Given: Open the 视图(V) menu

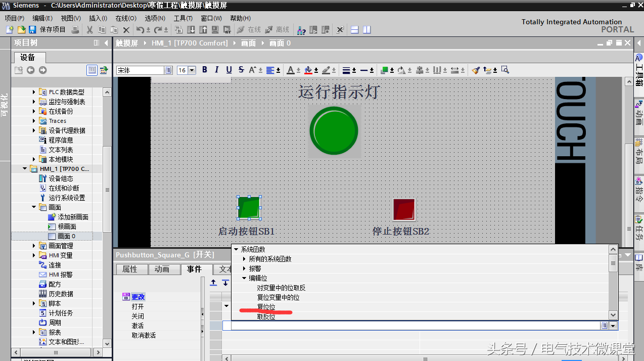Looking at the screenshot, I should pyautogui.click(x=71, y=18).
